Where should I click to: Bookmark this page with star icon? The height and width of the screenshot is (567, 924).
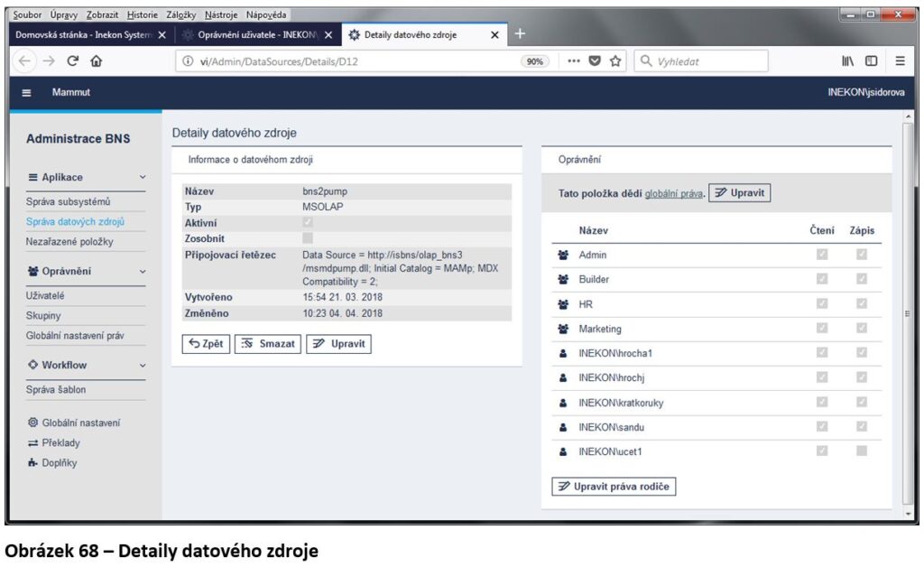[615, 60]
